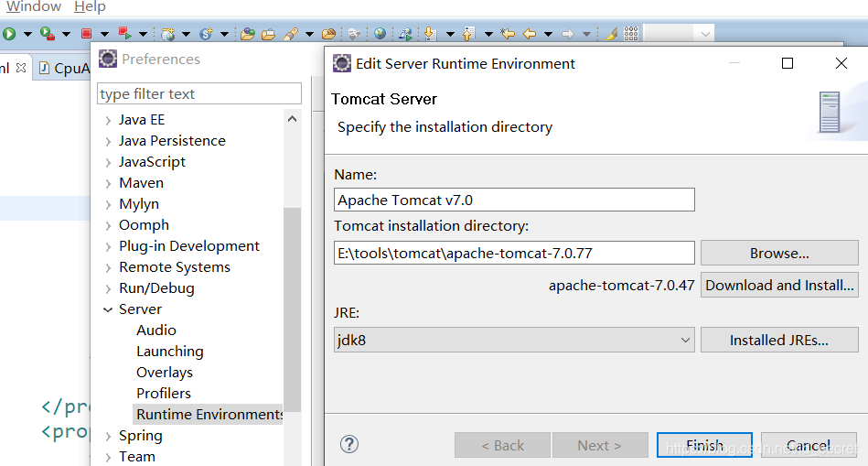Select the Team preferences item
This screenshot has height=466, width=868.
coord(136,457)
